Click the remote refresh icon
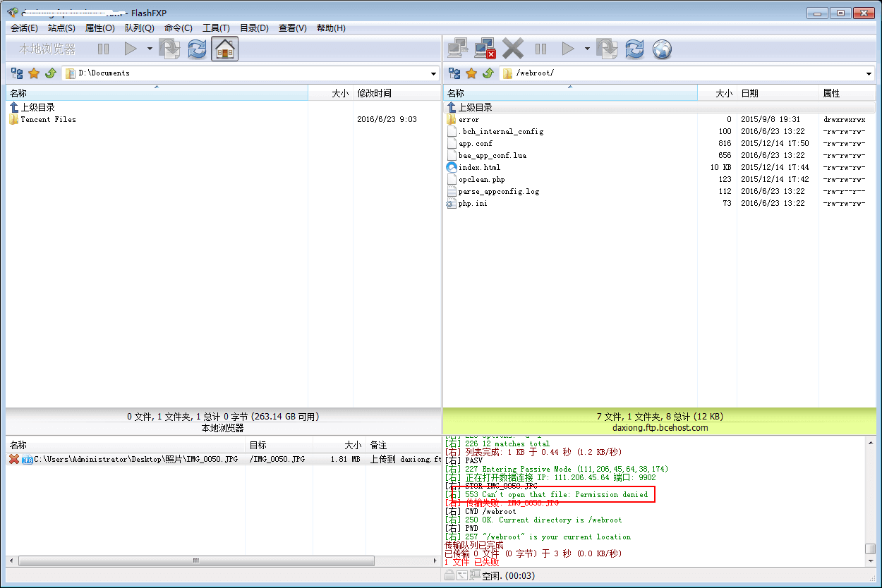Viewport: 882px width, 588px height. 634,48
